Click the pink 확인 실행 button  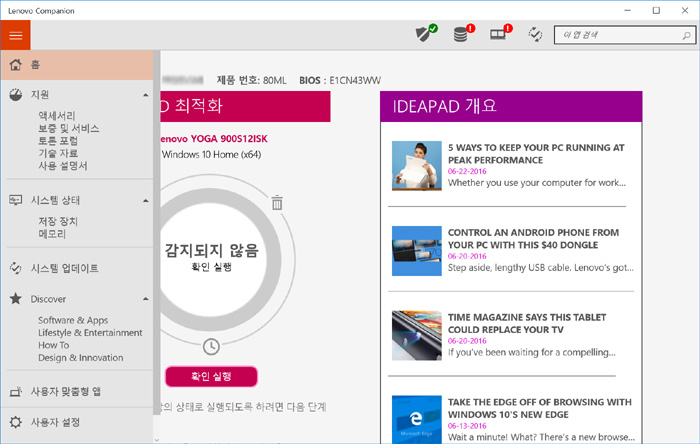211,377
